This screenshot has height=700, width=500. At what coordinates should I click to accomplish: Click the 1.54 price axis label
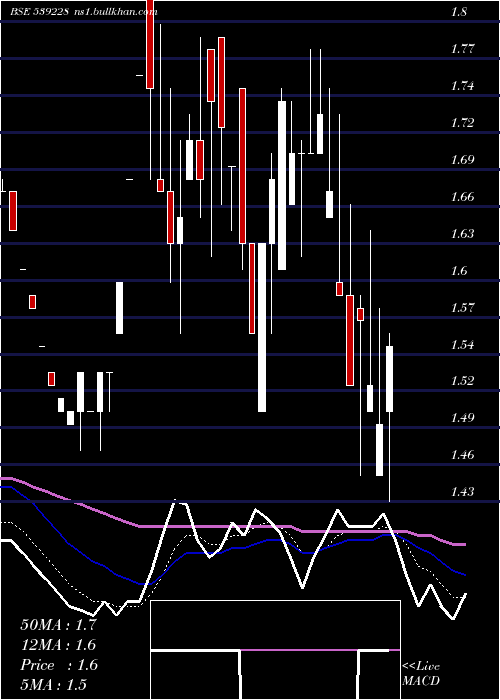[x=462, y=345]
